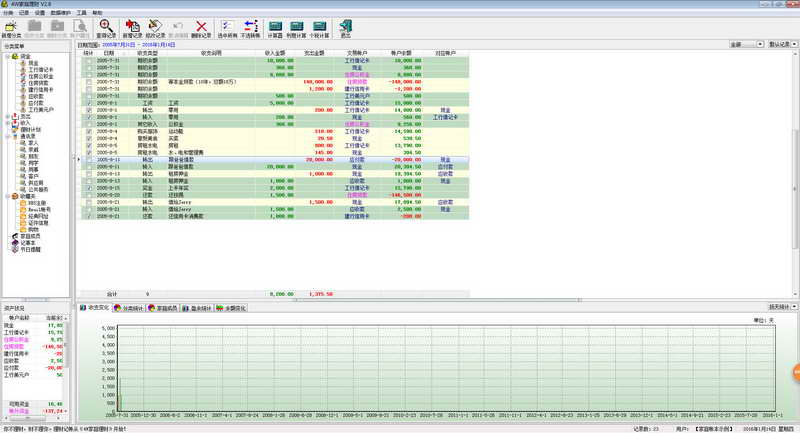Screen dimensions: 800x433
Task: Switch to the 余额变化 chart tab
Action: coord(228,308)
